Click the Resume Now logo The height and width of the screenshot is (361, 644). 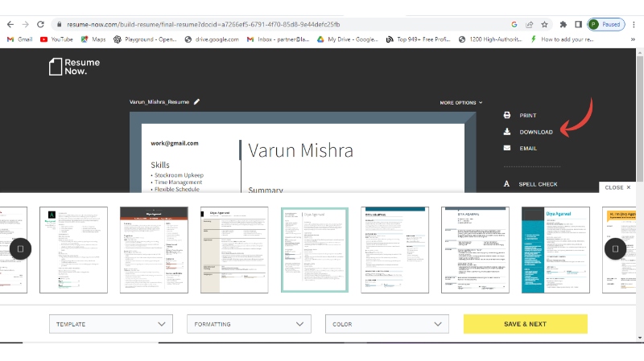point(68,67)
